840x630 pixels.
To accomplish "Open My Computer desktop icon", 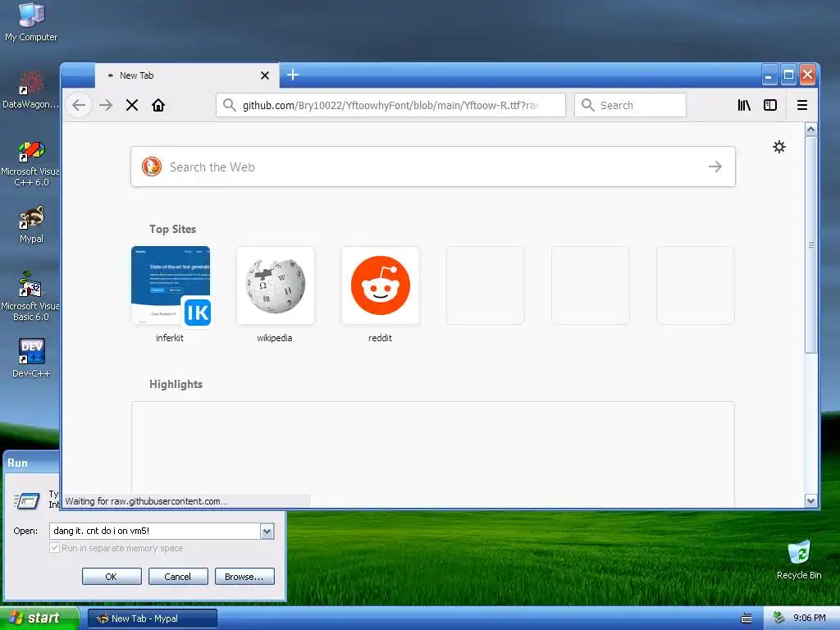I will [x=31, y=22].
